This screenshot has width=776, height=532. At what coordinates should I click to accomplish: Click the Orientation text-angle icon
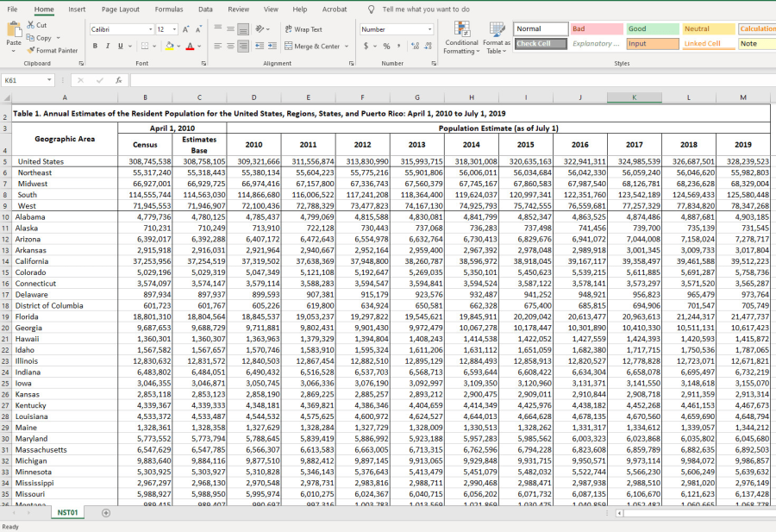pyautogui.click(x=260, y=28)
